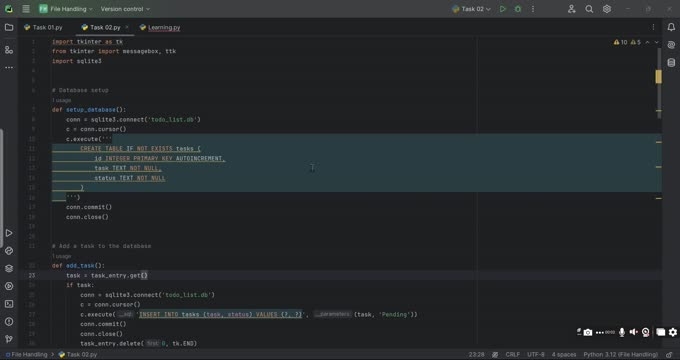Image resolution: width=680 pixels, height=360 pixels.
Task: Toggle read-only lock in status bar
Action: [x=669, y=355]
